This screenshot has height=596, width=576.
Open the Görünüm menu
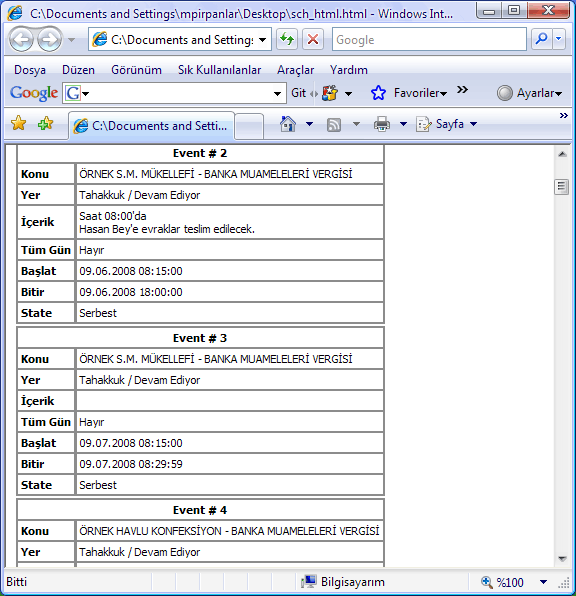coord(136,70)
